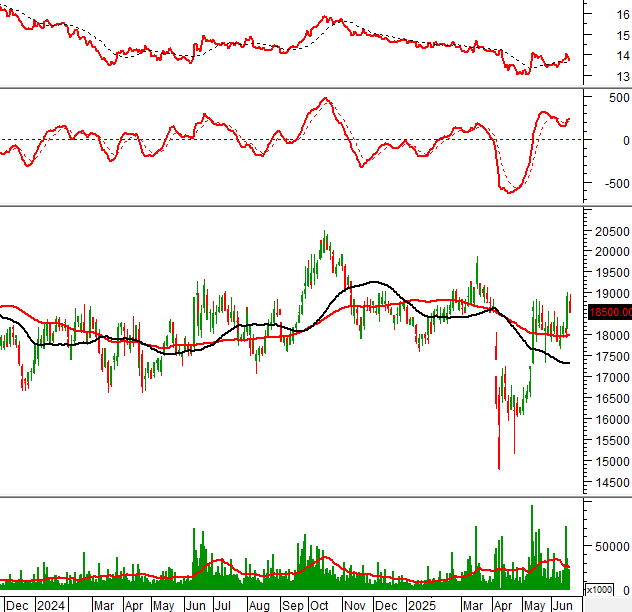Click the 16500 price axis label
This screenshot has height=612, width=632.
pyautogui.click(x=612, y=398)
